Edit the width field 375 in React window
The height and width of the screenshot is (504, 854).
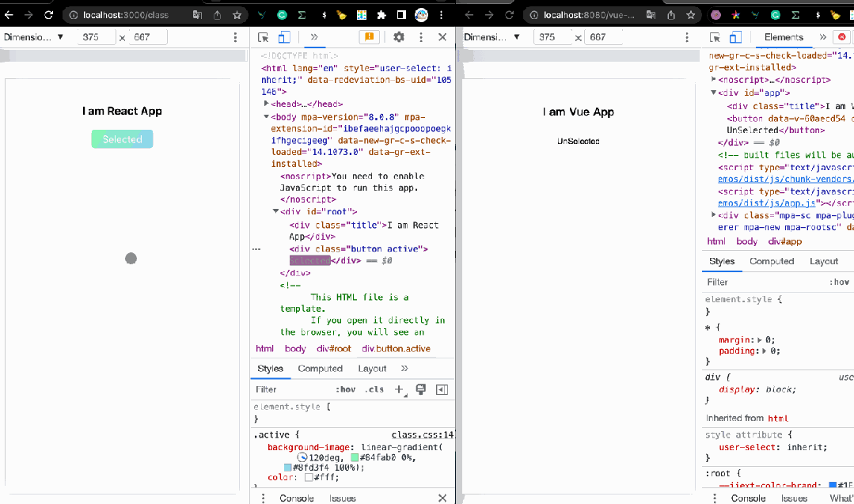[95, 37]
